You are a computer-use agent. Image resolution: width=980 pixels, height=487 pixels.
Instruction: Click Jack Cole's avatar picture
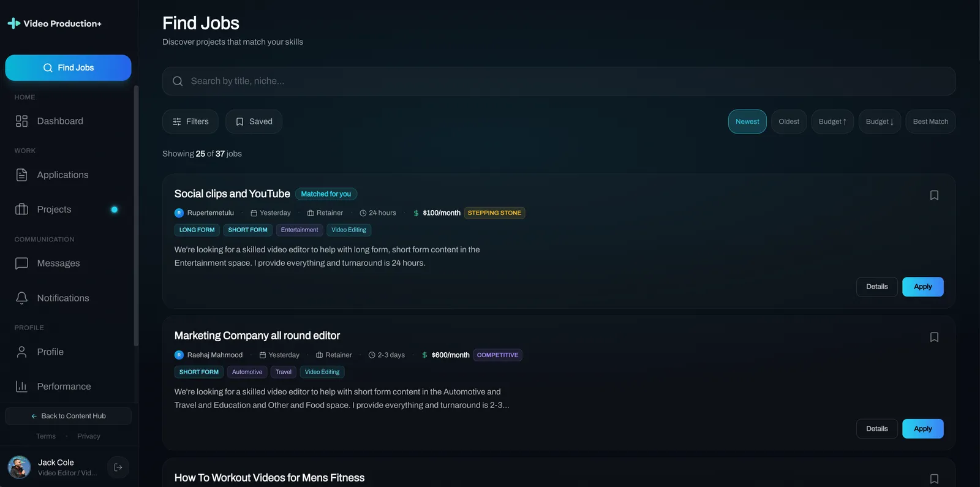pos(19,467)
